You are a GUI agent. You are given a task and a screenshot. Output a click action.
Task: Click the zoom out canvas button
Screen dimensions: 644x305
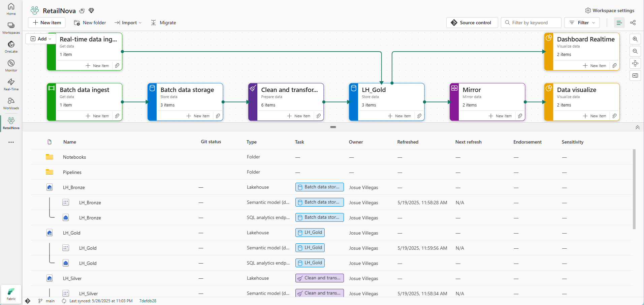click(x=635, y=51)
